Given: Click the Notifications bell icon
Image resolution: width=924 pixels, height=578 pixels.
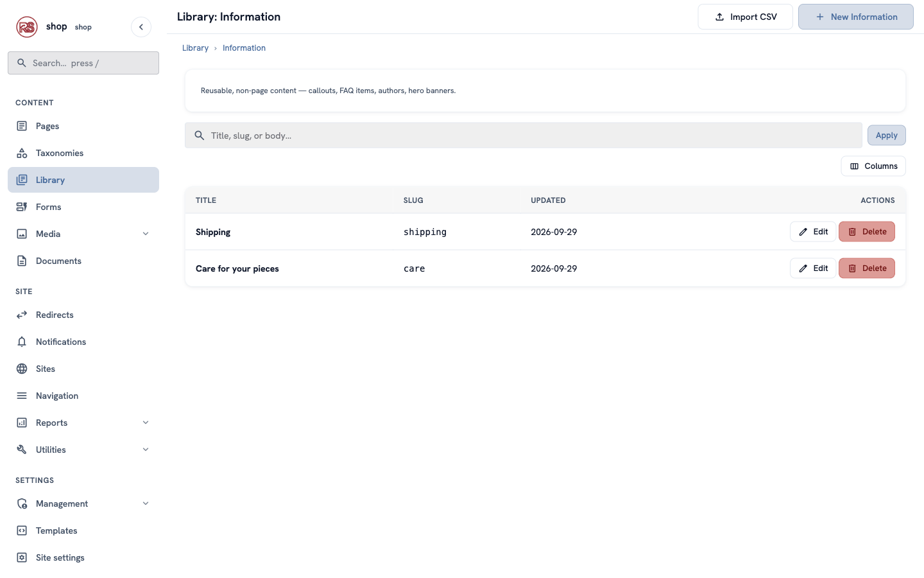Looking at the screenshot, I should tap(22, 342).
